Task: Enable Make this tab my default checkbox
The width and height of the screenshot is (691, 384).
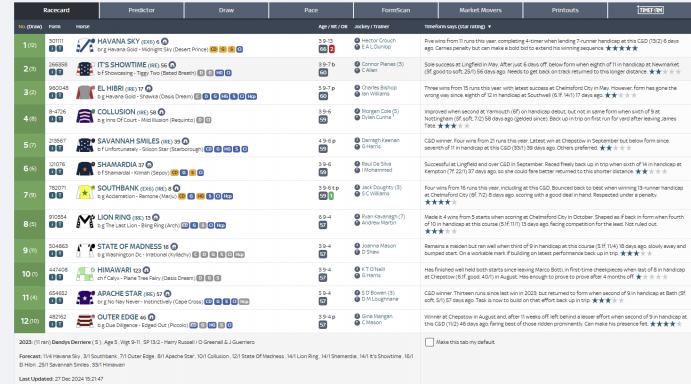Action: coord(429,342)
